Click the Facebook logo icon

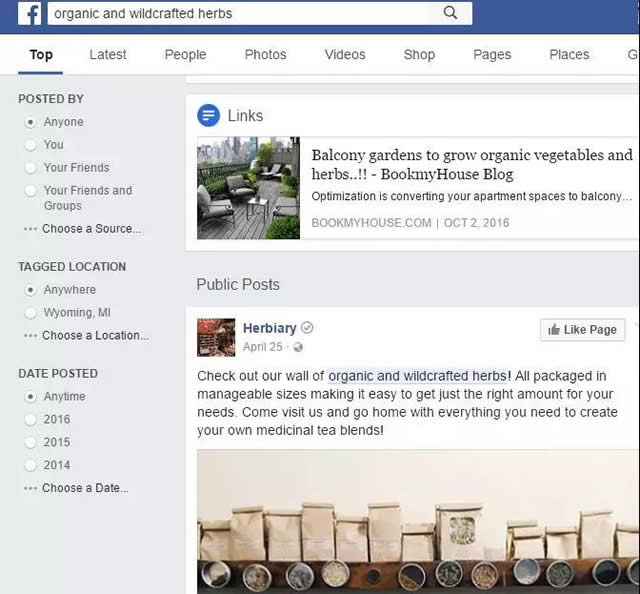[x=29, y=14]
